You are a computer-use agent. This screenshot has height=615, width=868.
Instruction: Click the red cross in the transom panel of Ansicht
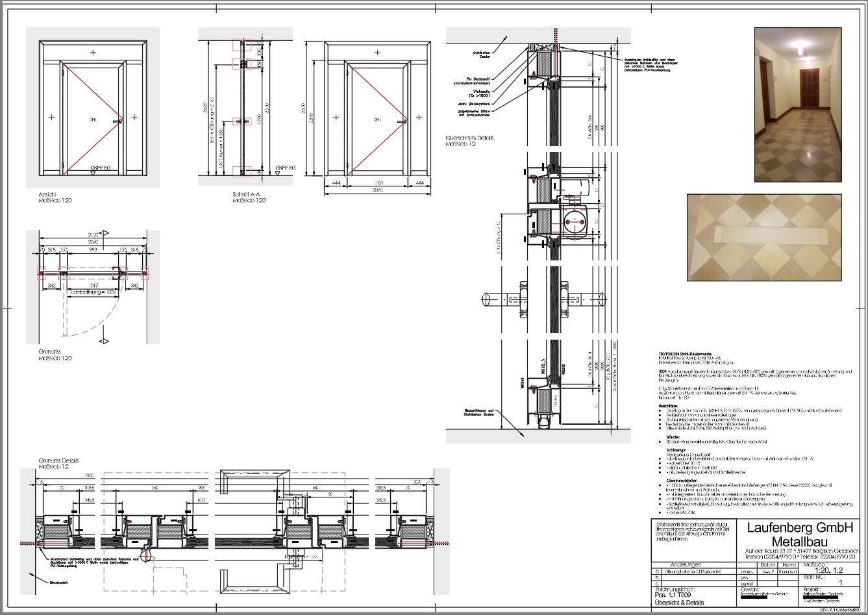93,53
